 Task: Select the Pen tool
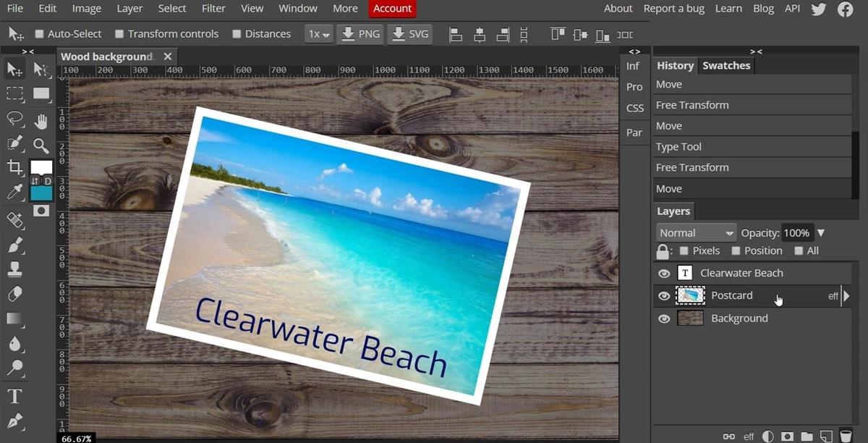(14, 421)
